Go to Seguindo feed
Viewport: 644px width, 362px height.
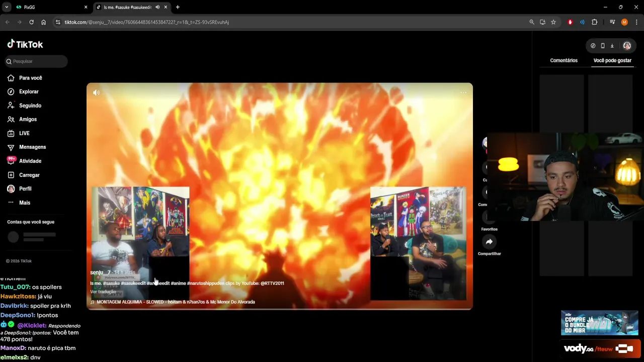(x=25, y=106)
